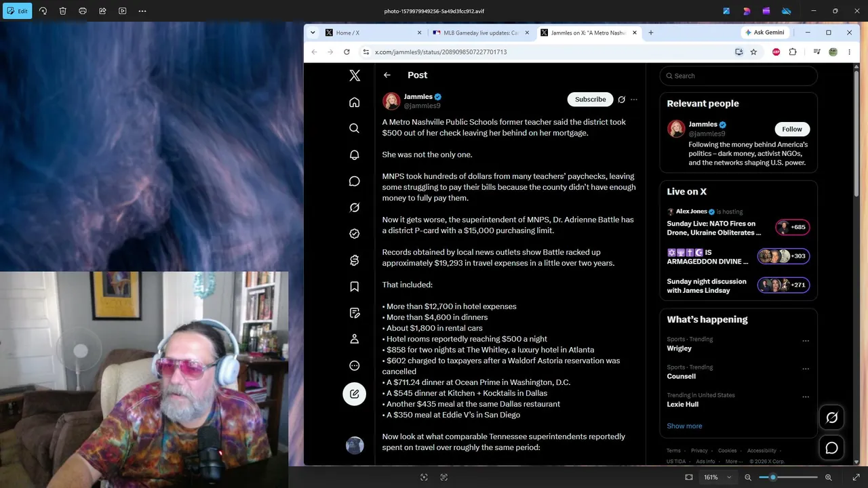Viewport: 868px width, 488px height.
Task: Close the 'Home / X' tab
Action: pos(420,33)
